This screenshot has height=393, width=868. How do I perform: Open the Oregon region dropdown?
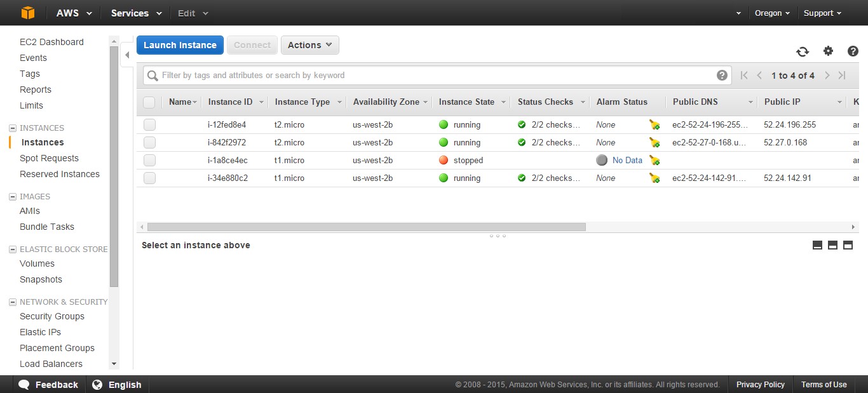(x=773, y=13)
